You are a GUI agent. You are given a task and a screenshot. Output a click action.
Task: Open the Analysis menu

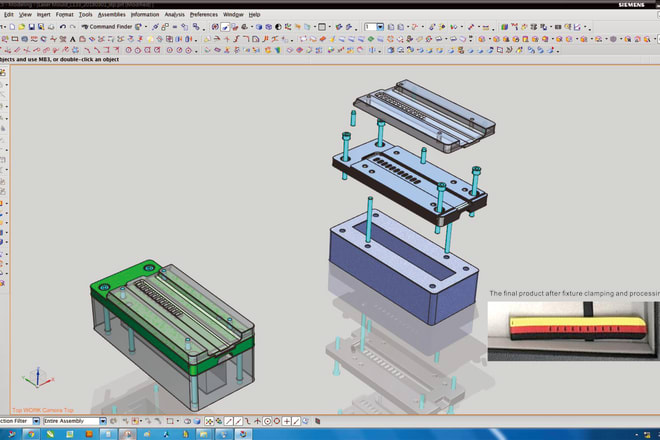pyautogui.click(x=174, y=15)
